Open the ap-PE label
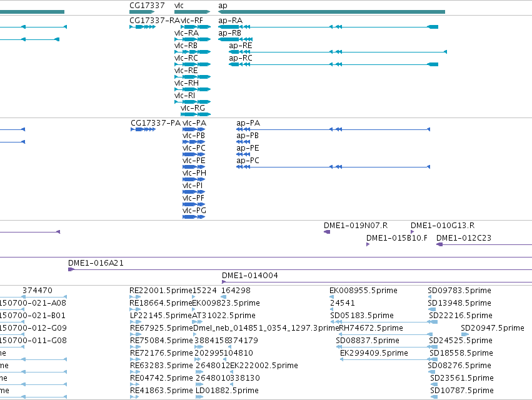Image resolution: width=532 pixels, height=400 pixels. pyautogui.click(x=248, y=148)
